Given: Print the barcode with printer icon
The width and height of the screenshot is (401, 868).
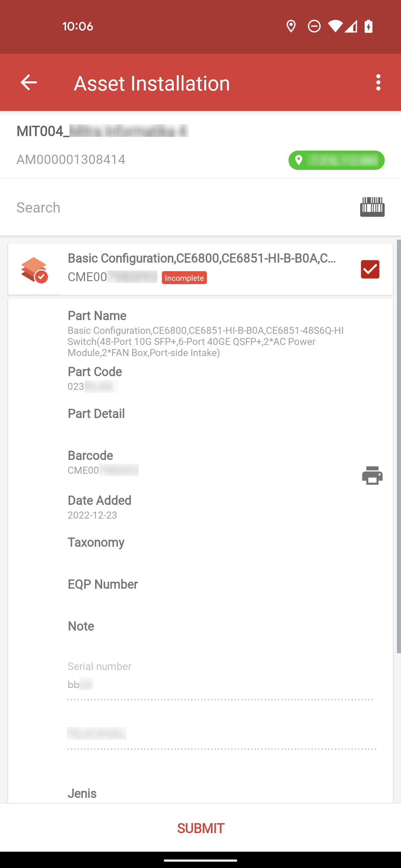Looking at the screenshot, I should click(x=372, y=476).
